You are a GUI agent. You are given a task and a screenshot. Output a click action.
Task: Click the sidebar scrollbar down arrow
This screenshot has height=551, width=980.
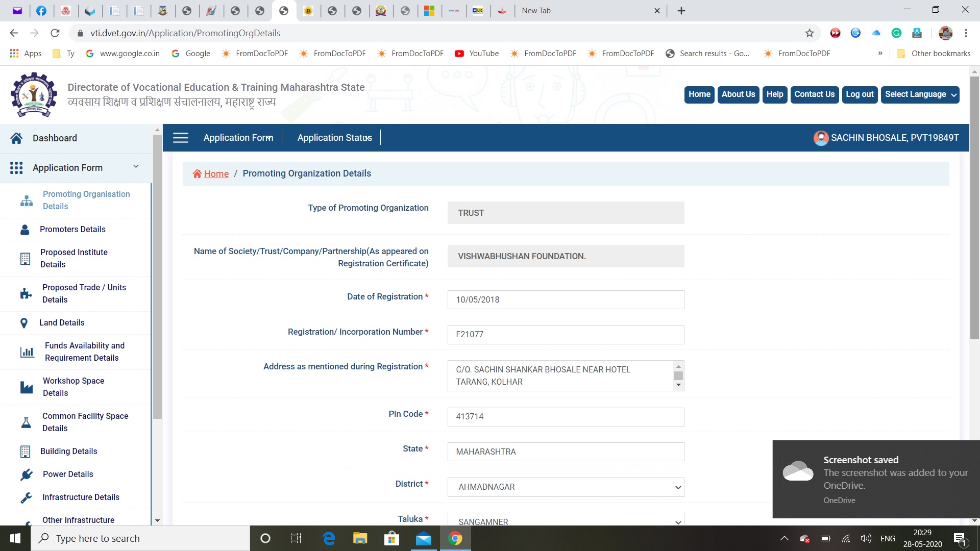(x=157, y=520)
